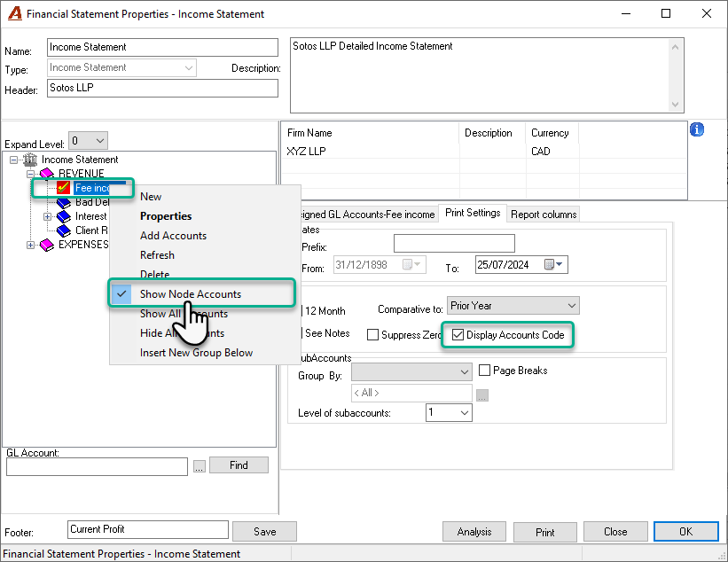Expand the Interest tree node
This screenshot has height=562, width=728.
point(47,216)
